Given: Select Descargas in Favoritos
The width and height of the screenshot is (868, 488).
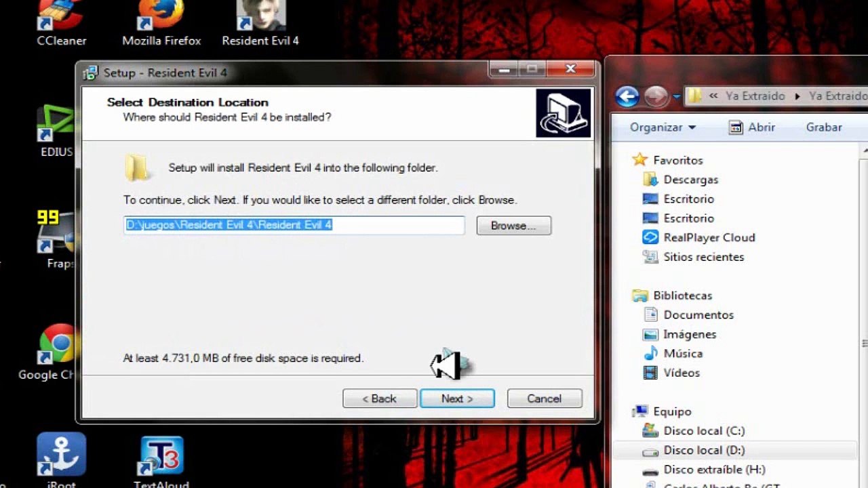Looking at the screenshot, I should (x=691, y=180).
